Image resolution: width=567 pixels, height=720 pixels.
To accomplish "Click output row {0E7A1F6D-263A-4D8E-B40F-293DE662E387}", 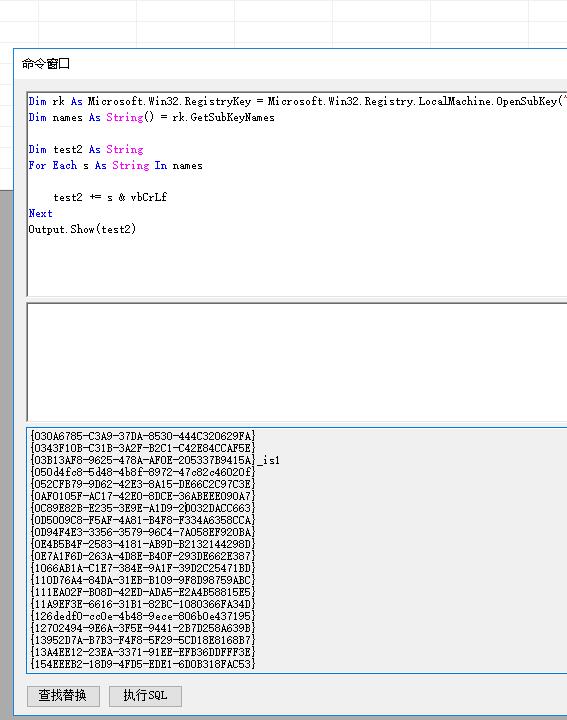I will coord(143,556).
